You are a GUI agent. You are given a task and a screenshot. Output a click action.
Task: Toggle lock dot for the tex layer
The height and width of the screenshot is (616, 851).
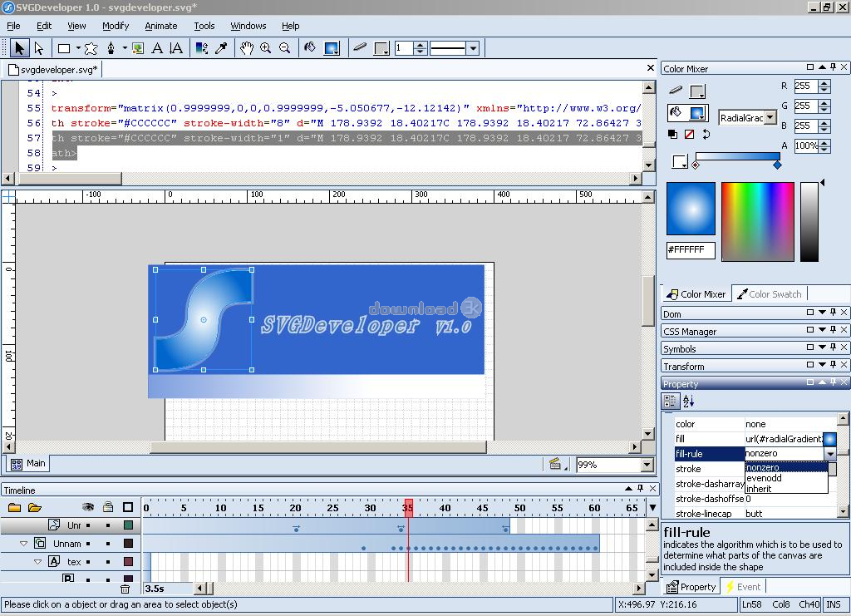pyautogui.click(x=108, y=562)
